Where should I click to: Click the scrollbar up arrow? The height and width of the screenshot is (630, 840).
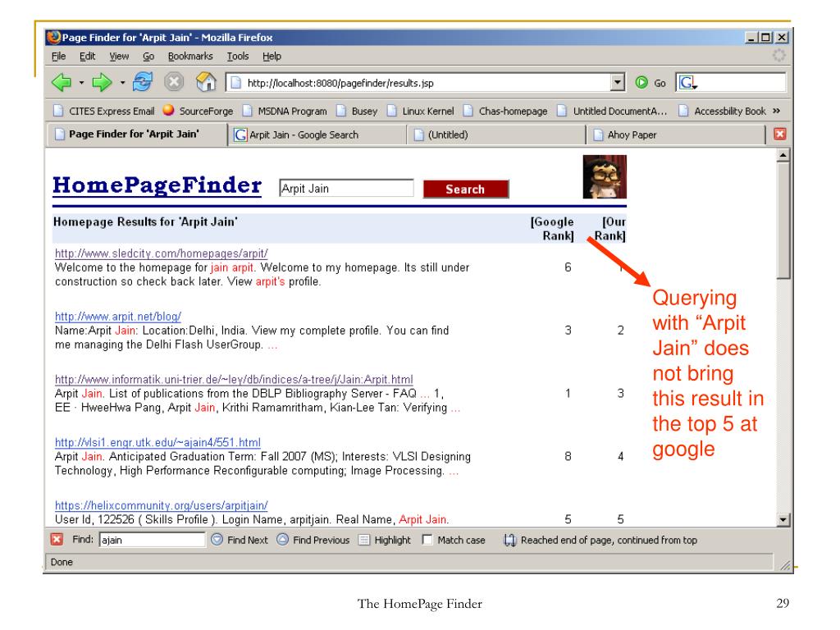tap(783, 155)
